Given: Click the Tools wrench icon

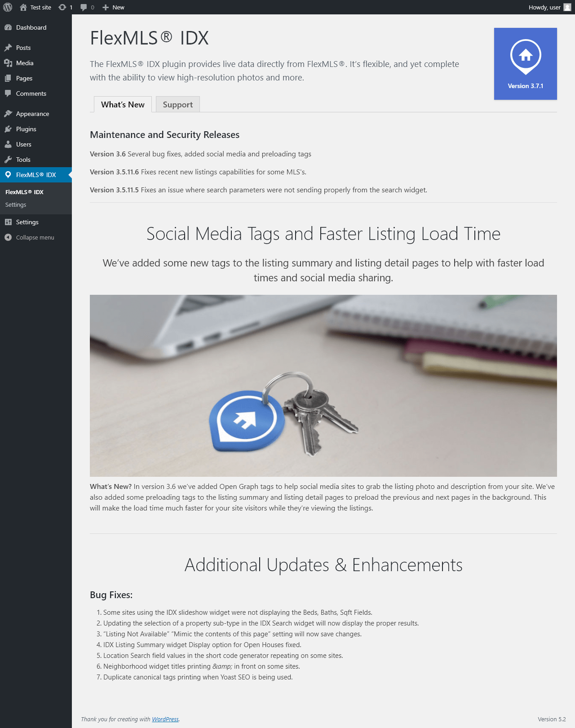Looking at the screenshot, I should point(8,160).
